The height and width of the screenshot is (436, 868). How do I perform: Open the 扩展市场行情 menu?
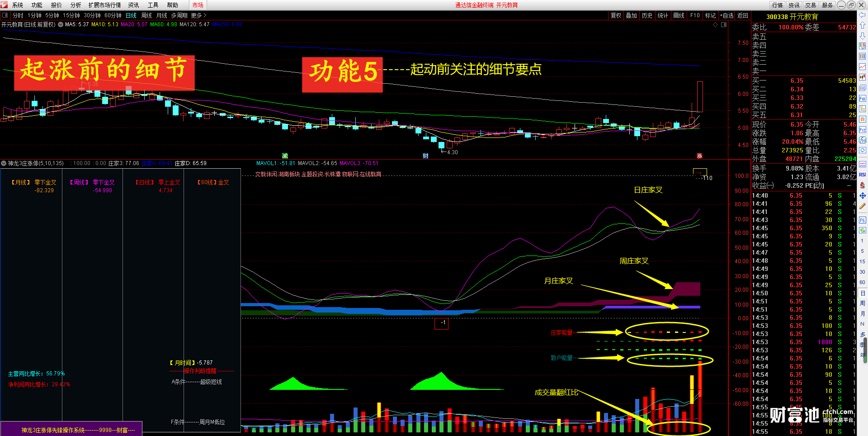tap(105, 5)
